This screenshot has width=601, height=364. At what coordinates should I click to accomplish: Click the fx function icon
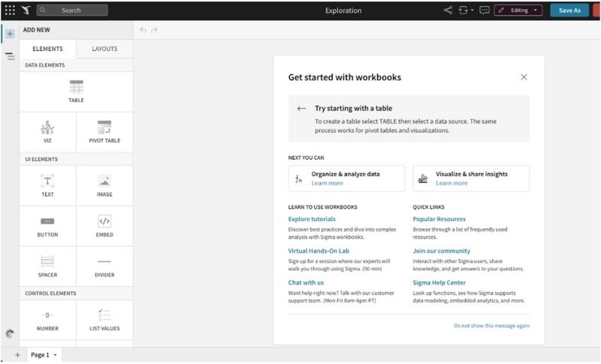pyautogui.click(x=298, y=179)
